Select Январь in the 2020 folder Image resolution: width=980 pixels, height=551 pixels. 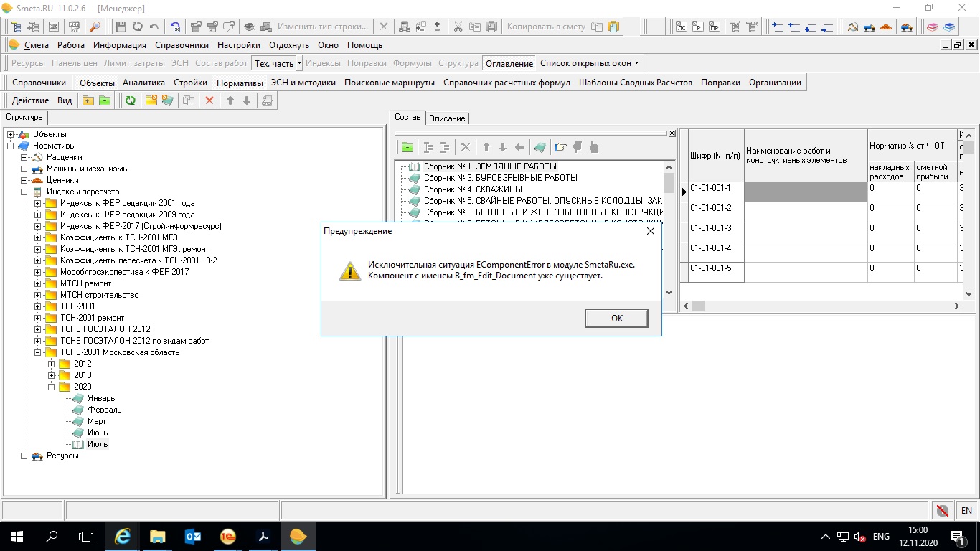pyautogui.click(x=100, y=398)
